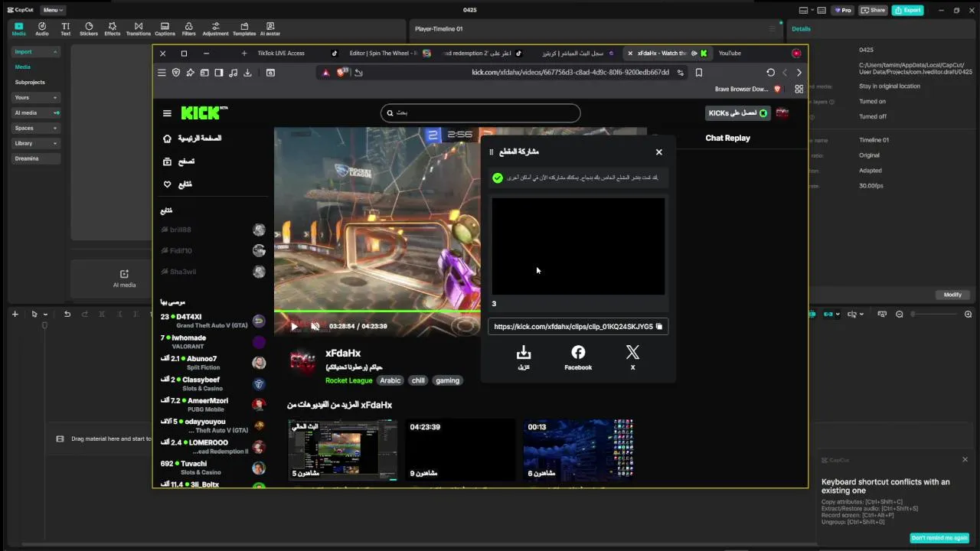Image resolution: width=980 pixels, height=551 pixels.
Task: Open the cursor tool dropdown in timeline
Action: click(x=45, y=315)
